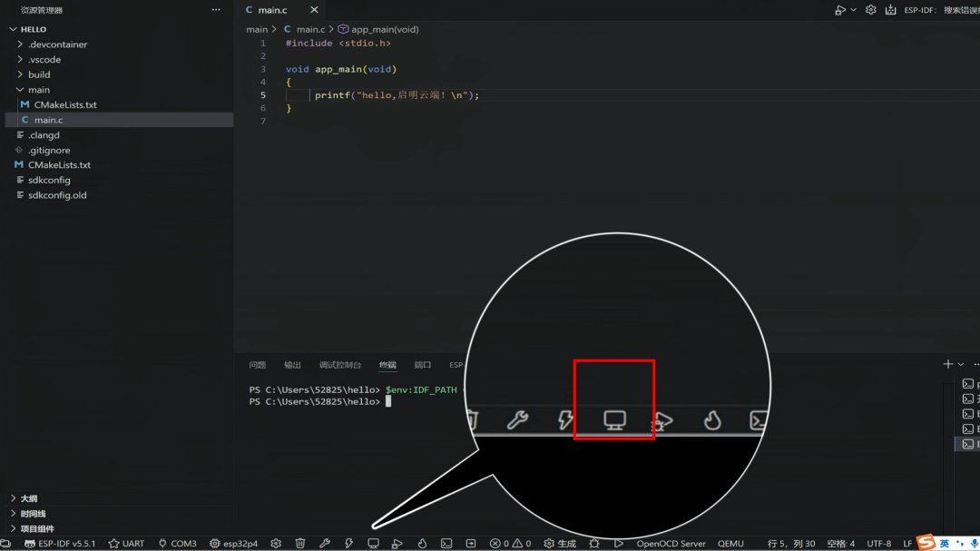The image size is (980, 551).
Task: Collapse the main folder
Action: (x=20, y=90)
